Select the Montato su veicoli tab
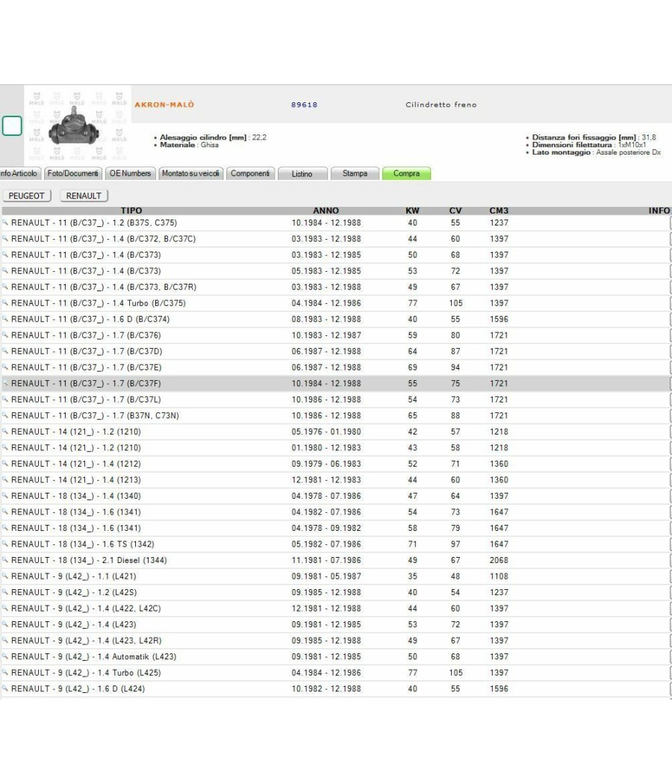This screenshot has width=672, height=784. 190,173
